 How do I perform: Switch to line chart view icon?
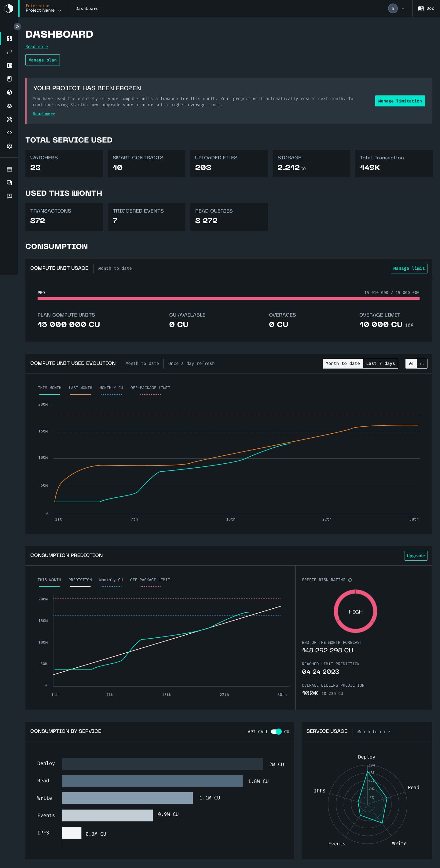point(411,364)
